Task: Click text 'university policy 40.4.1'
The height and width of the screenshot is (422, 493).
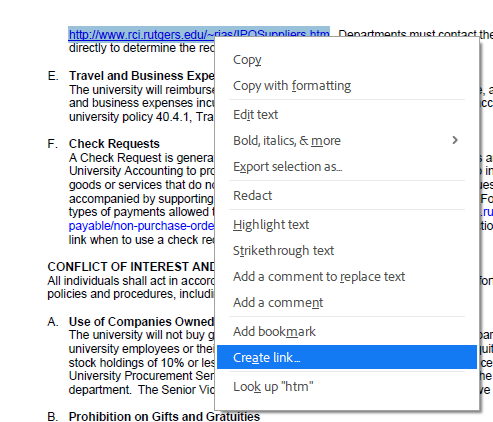Action: point(130,117)
